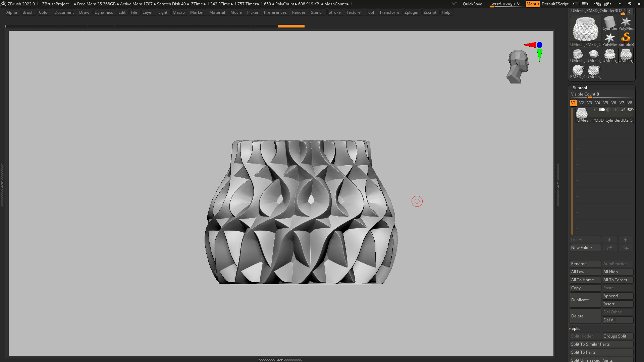The height and width of the screenshot is (362, 644).
Task: Toggle subtool intersection boolean mode icon
Action: 615,110
